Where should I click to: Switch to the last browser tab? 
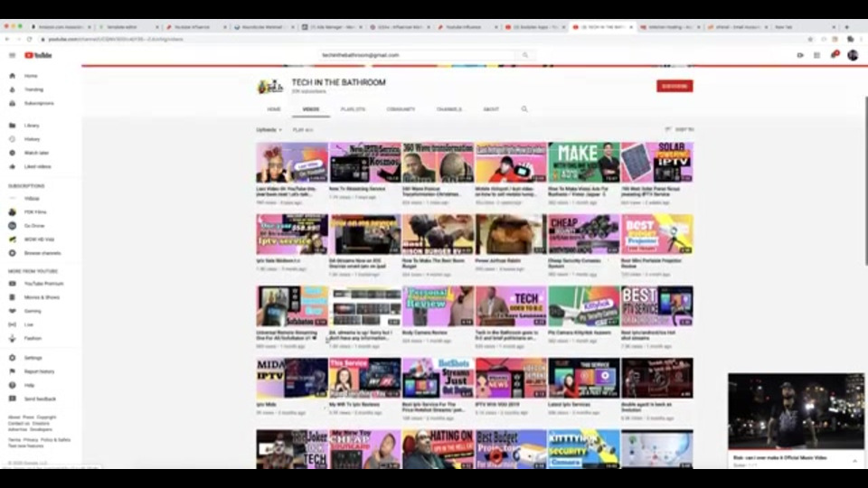tap(805, 26)
